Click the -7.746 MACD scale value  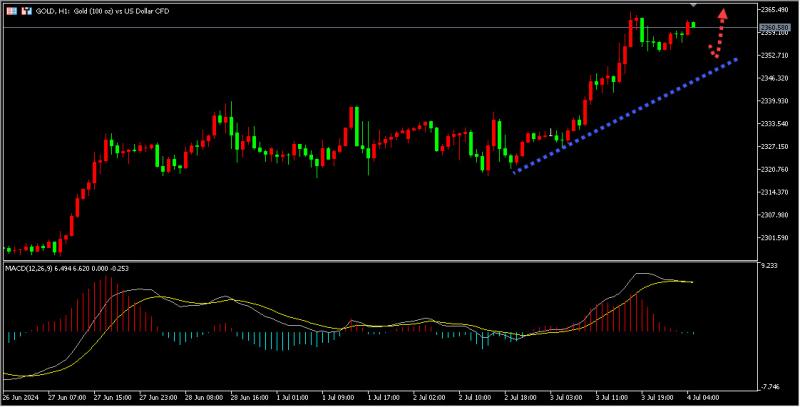pyautogui.click(x=771, y=387)
